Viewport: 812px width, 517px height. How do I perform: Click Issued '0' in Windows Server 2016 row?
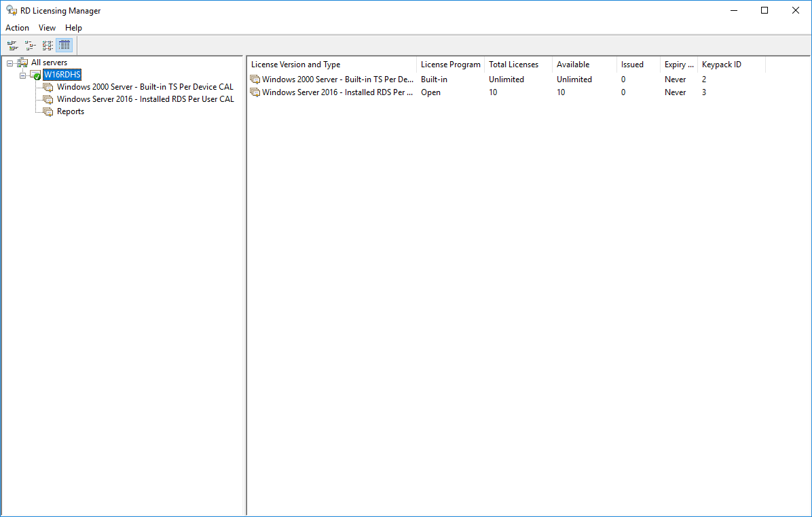point(623,92)
